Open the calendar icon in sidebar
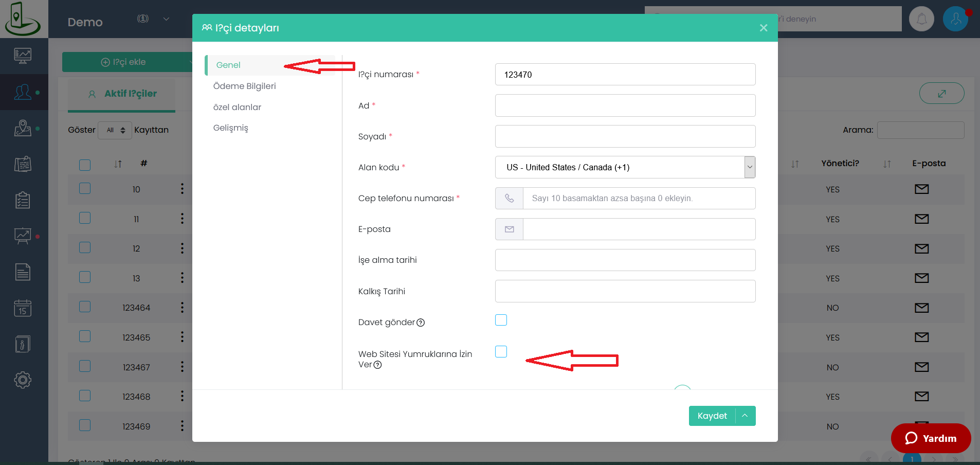Viewport: 980px width, 465px height. [x=23, y=308]
